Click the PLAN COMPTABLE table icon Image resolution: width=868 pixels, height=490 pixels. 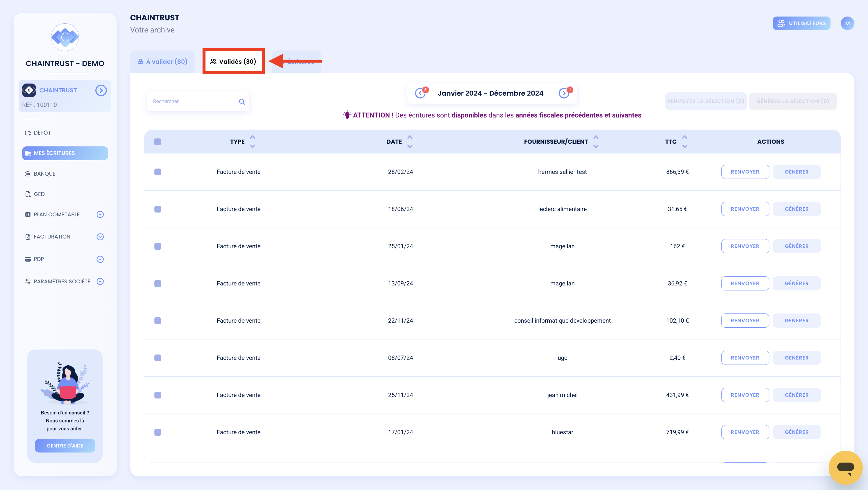28,214
